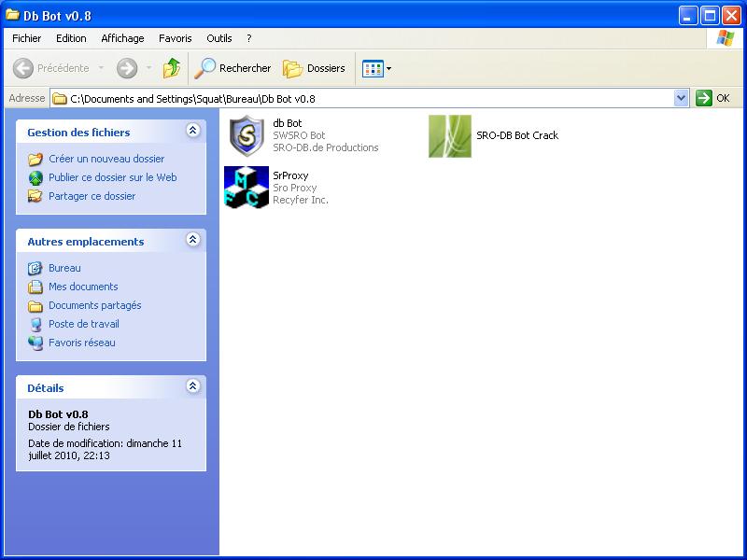747x560 pixels.
Task: Click Créer un nouveau dossier link
Action: [106, 159]
